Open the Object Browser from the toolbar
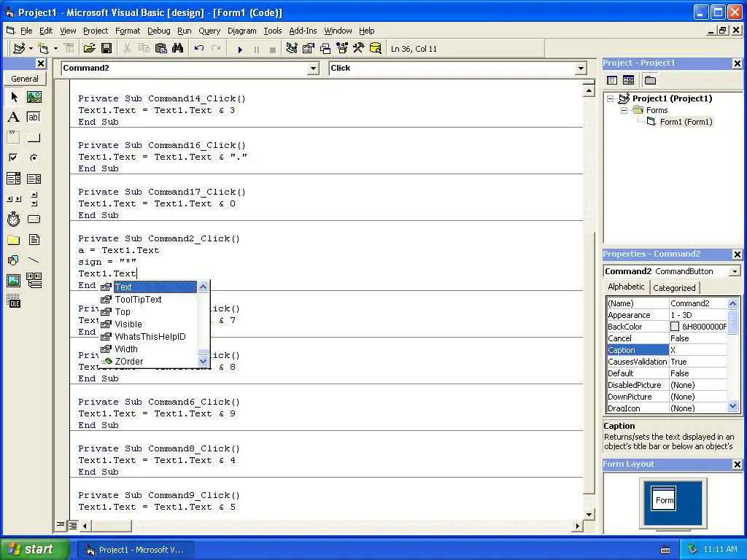747x560 pixels. coord(342,48)
